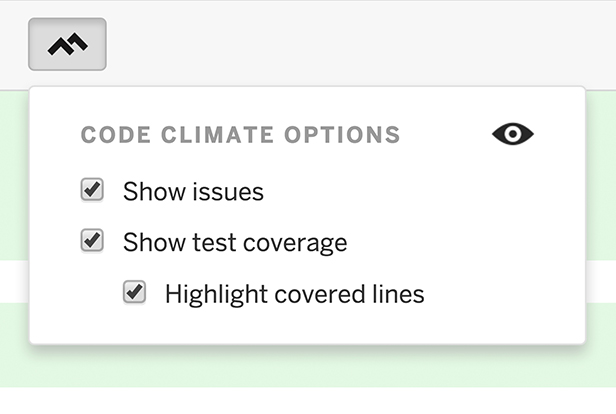The height and width of the screenshot is (414, 616).
Task: Click the 'Show test coverage' label text
Action: coord(235,242)
